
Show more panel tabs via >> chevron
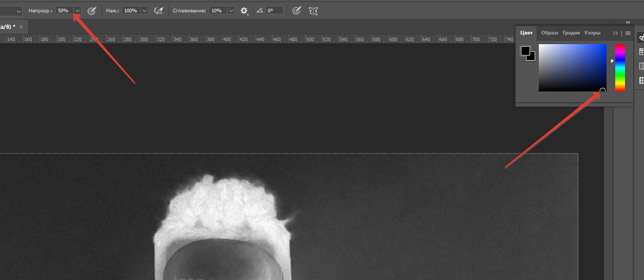click(615, 33)
